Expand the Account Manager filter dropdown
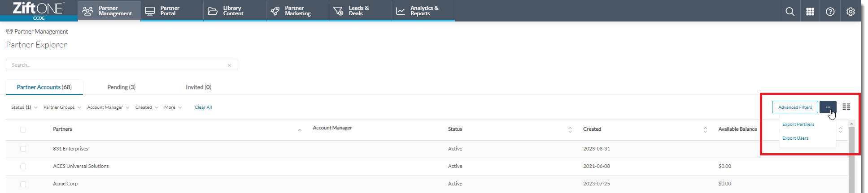The width and height of the screenshot is (868, 193). [108, 107]
